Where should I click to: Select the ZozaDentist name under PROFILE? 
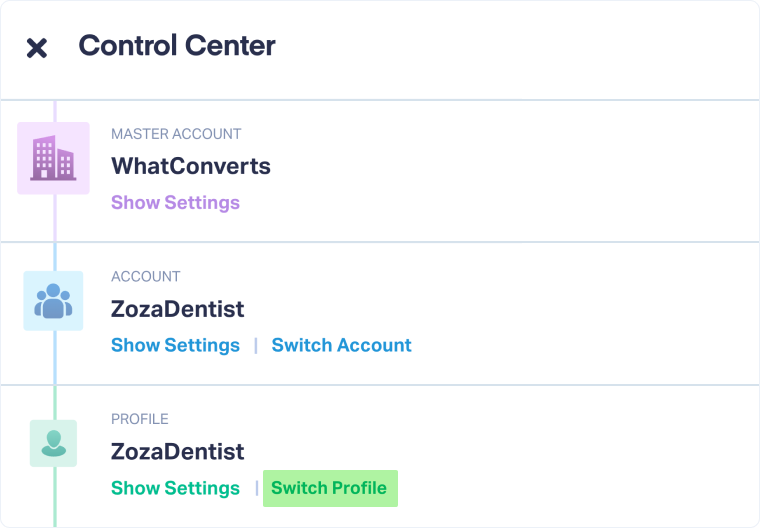click(177, 452)
